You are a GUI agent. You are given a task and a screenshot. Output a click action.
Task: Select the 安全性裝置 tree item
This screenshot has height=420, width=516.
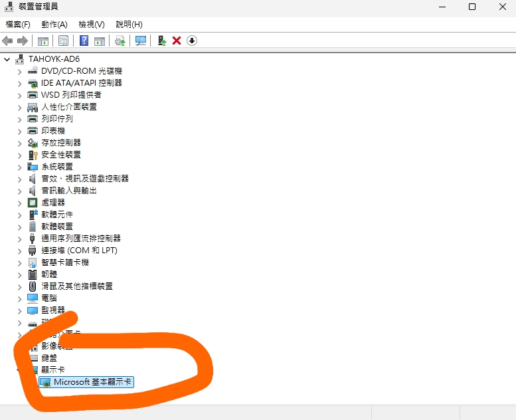coord(60,155)
